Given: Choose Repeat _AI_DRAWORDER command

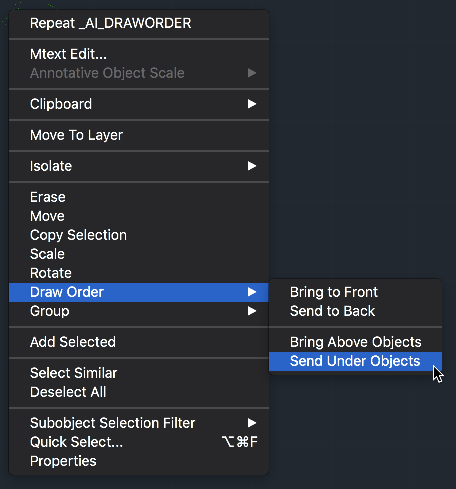Looking at the screenshot, I should point(139,23).
